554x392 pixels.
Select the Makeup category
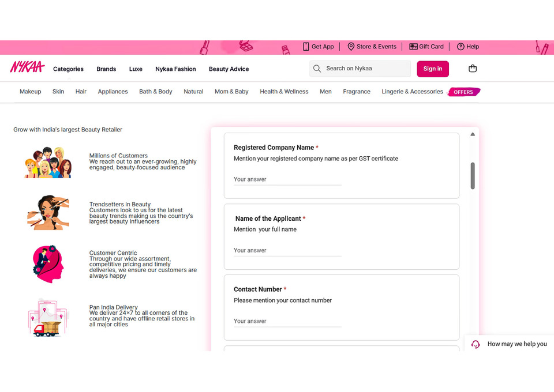(31, 92)
